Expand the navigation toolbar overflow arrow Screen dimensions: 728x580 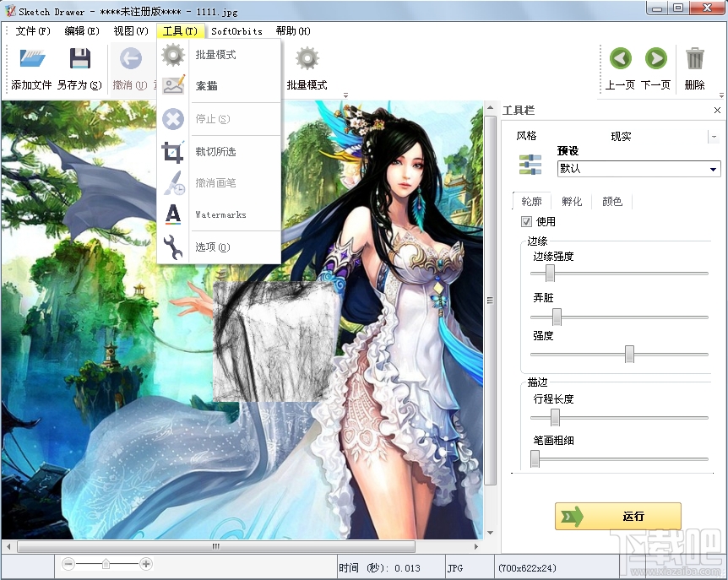721,95
